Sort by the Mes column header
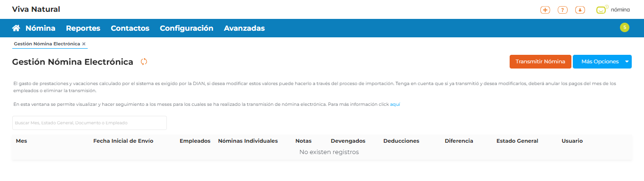The image size is (644, 181). pos(21,141)
